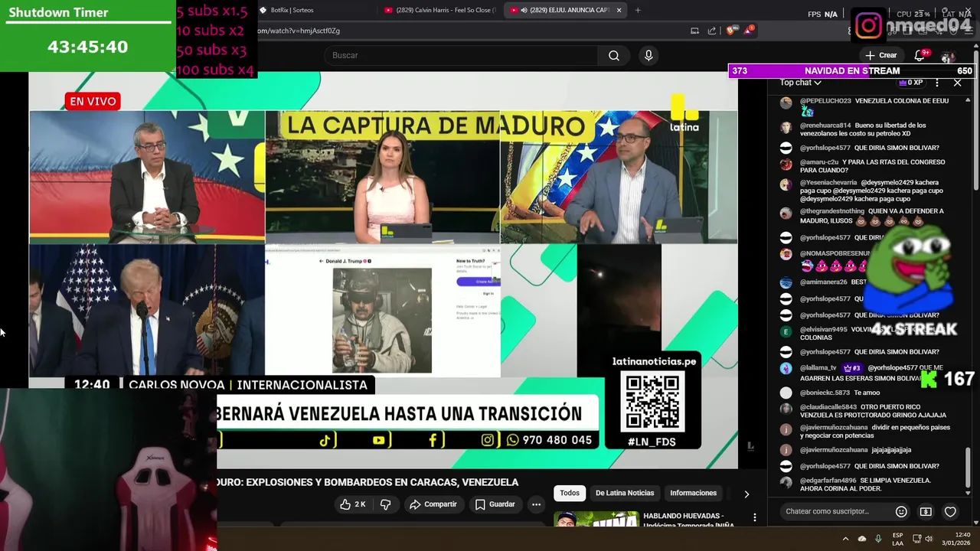Open a new browser tab
Viewport: 980px width, 551px height.
click(638, 10)
